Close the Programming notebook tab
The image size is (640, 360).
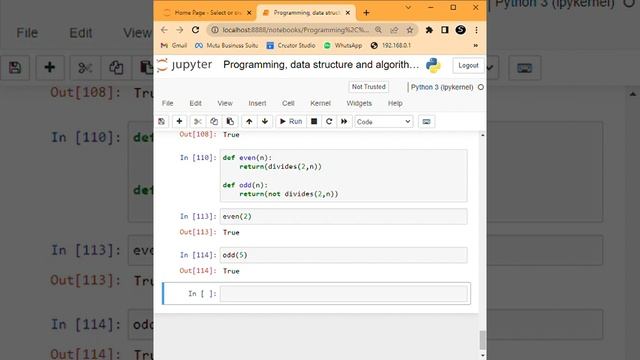(x=348, y=13)
